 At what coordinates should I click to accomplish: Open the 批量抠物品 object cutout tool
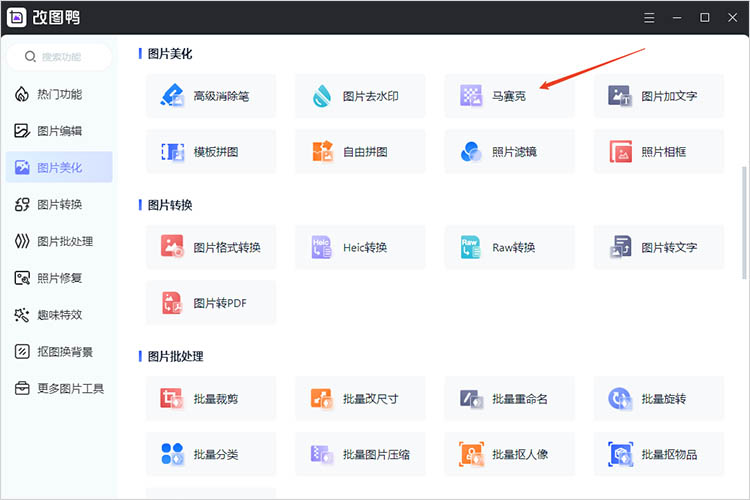pos(659,454)
